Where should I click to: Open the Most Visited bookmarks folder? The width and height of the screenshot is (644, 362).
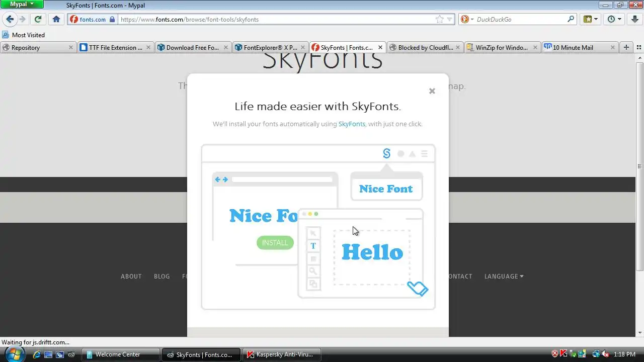pyautogui.click(x=24, y=35)
